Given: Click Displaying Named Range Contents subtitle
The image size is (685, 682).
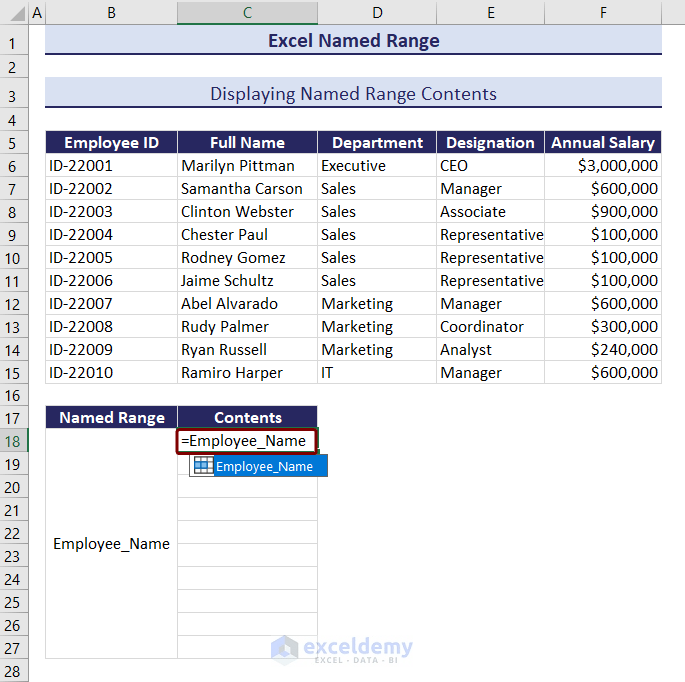Looking at the screenshot, I should [x=353, y=93].
